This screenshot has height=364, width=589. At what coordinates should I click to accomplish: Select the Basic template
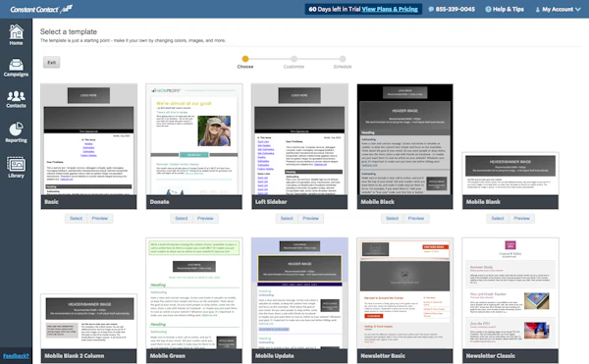point(76,218)
